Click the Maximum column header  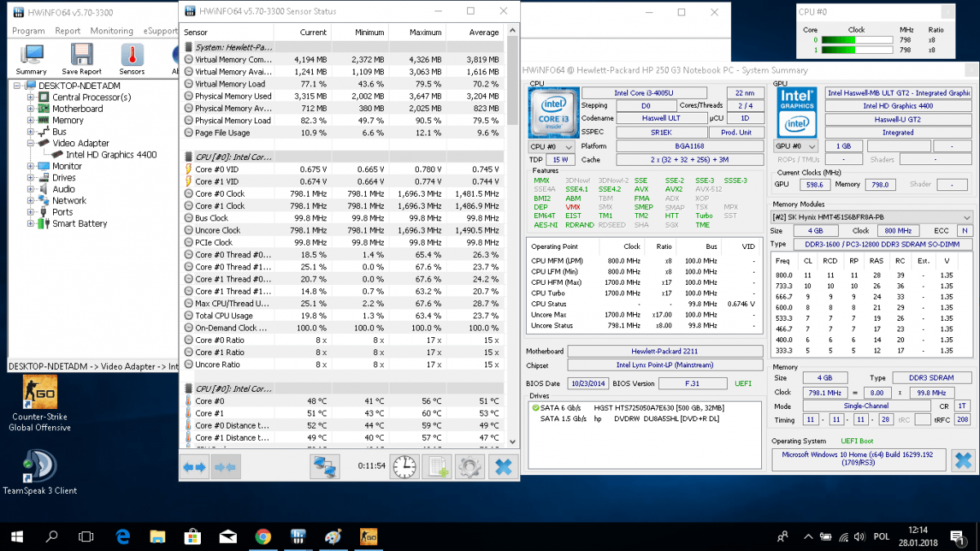(416, 32)
